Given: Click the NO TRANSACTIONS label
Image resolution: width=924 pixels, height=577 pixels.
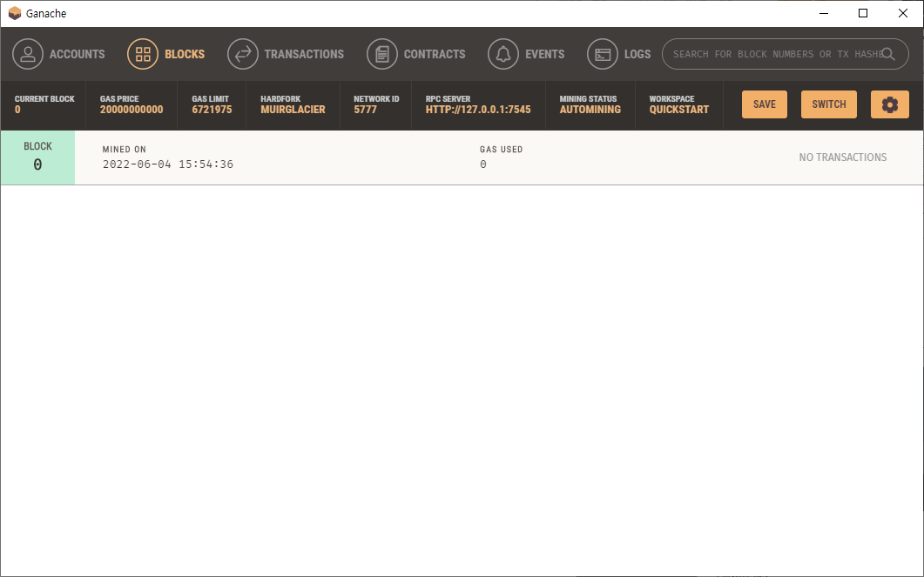Looking at the screenshot, I should point(843,158).
